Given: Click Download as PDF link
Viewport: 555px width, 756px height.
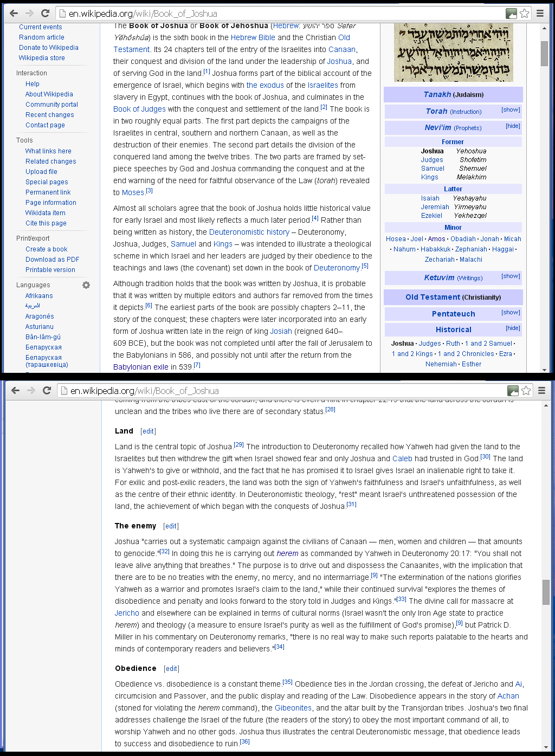Looking at the screenshot, I should coord(53,260).
